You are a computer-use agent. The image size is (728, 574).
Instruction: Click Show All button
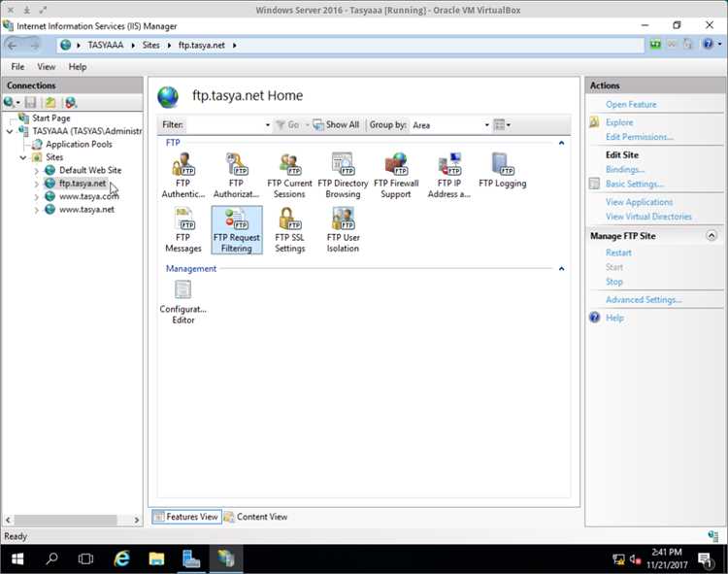[336, 125]
